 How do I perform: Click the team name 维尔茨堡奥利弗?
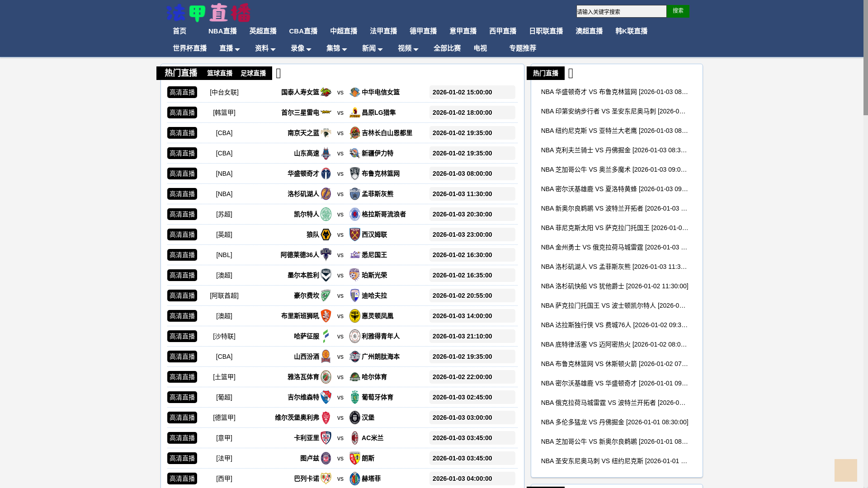297,418
